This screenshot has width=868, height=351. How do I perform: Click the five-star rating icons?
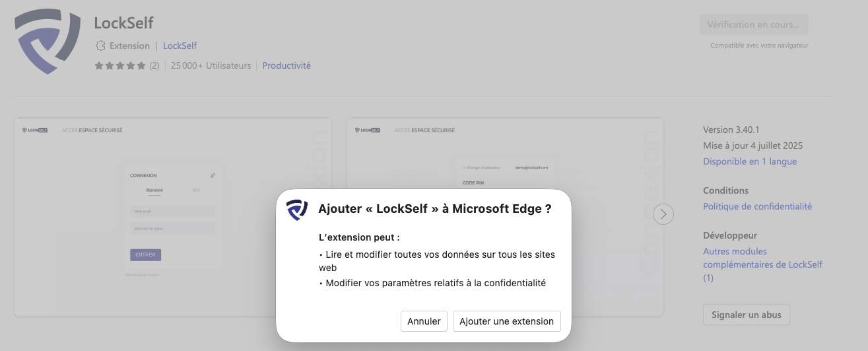pos(120,65)
